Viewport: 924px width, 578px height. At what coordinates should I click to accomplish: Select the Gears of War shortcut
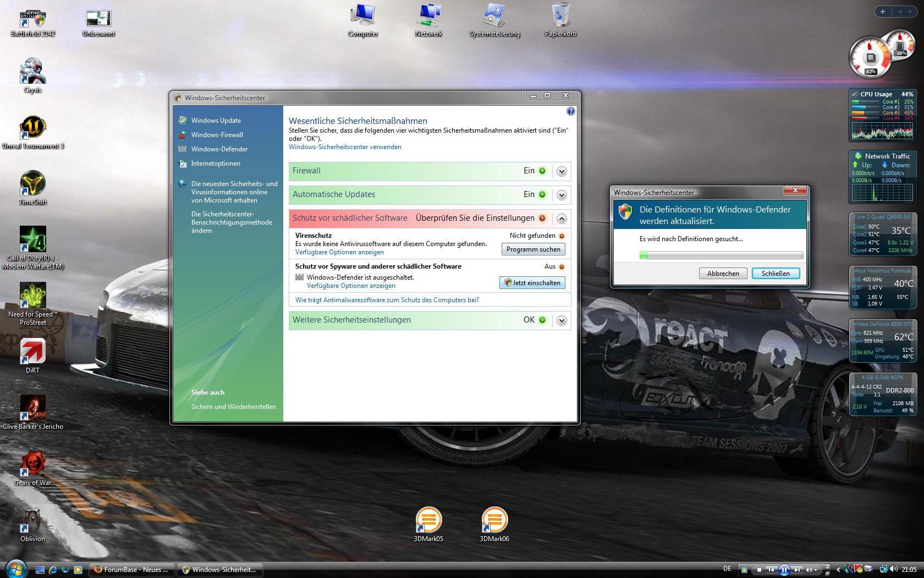click(33, 468)
